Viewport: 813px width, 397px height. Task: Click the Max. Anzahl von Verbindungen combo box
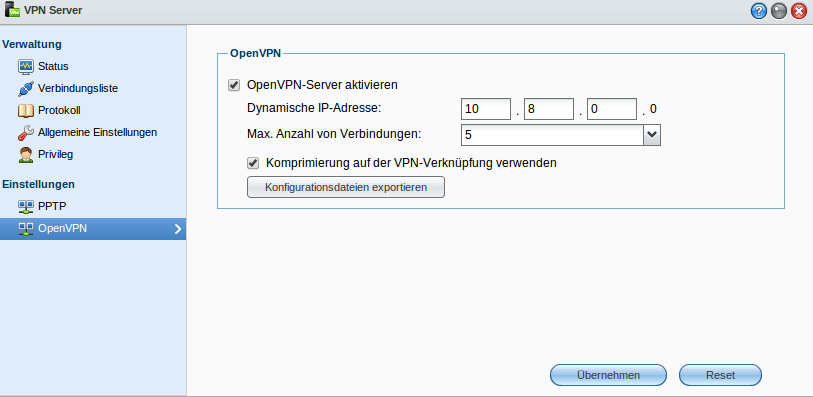point(560,135)
